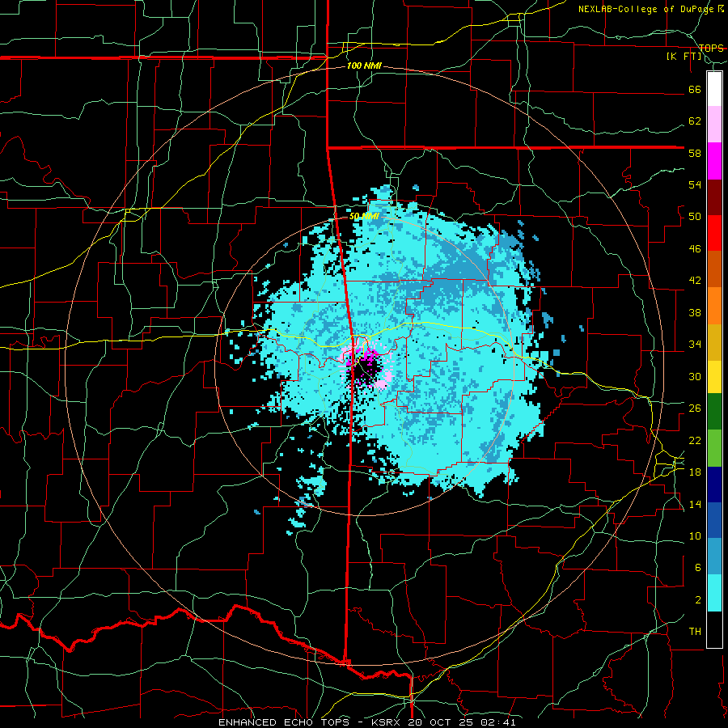
Task: Click the legend value 34
Action: 695,345
